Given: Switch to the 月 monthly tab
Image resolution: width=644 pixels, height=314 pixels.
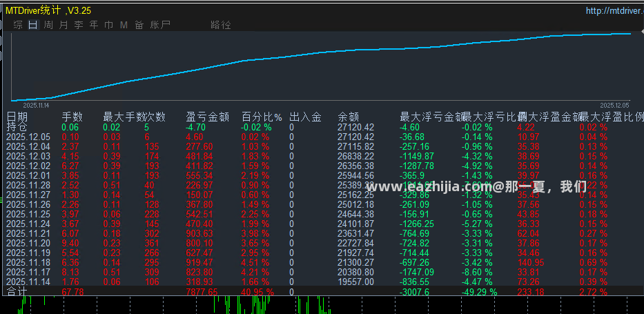Looking at the screenshot, I should coord(64,25).
